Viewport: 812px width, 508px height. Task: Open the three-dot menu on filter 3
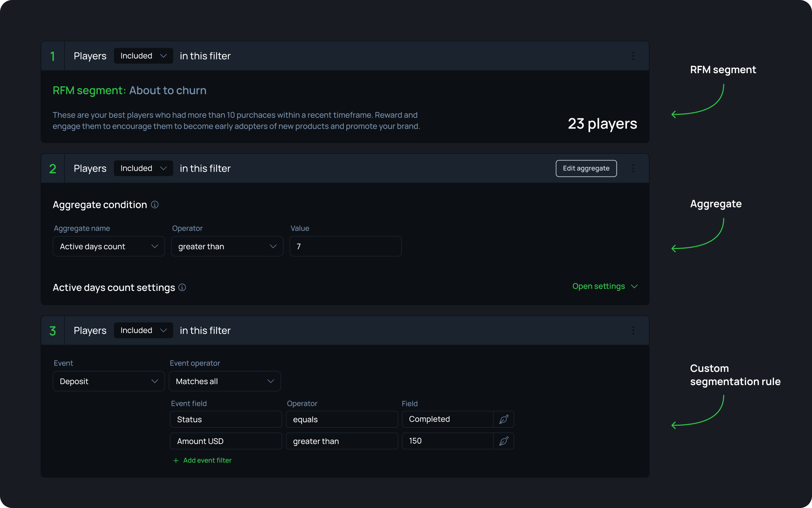pyautogui.click(x=633, y=331)
